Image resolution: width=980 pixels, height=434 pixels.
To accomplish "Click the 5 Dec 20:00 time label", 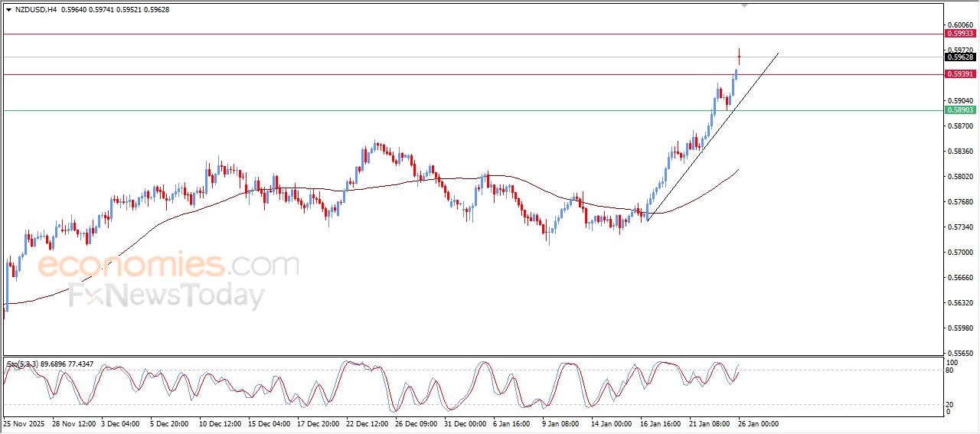I will [171, 423].
